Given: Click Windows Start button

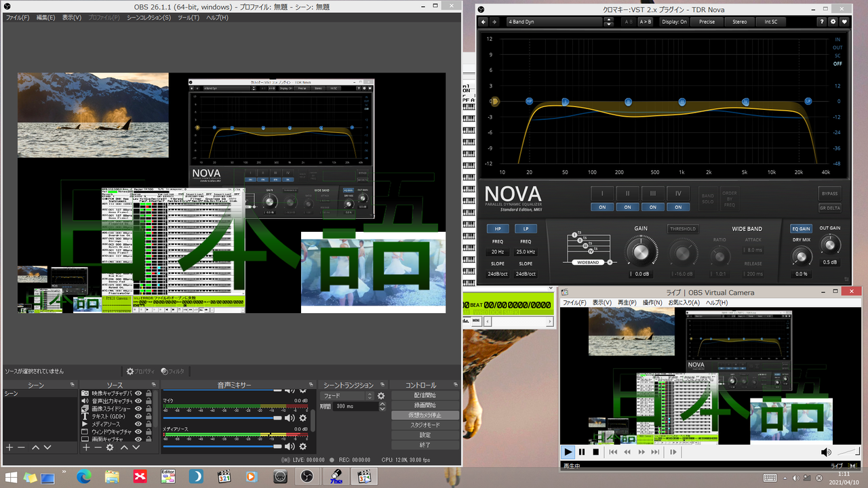Looking at the screenshot, I should pyautogui.click(x=12, y=477).
